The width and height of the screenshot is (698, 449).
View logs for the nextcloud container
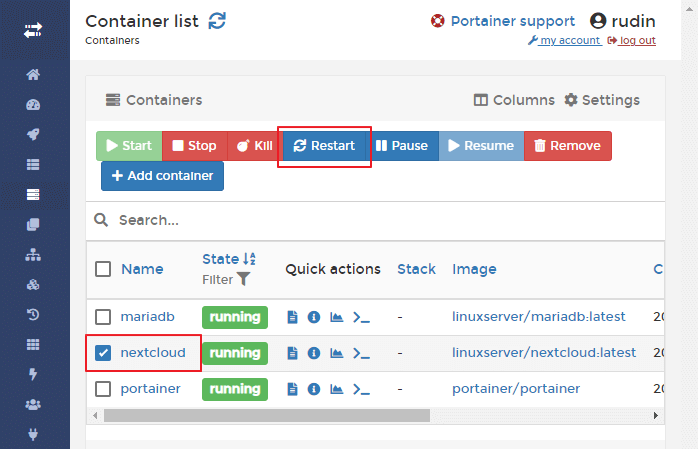point(292,353)
